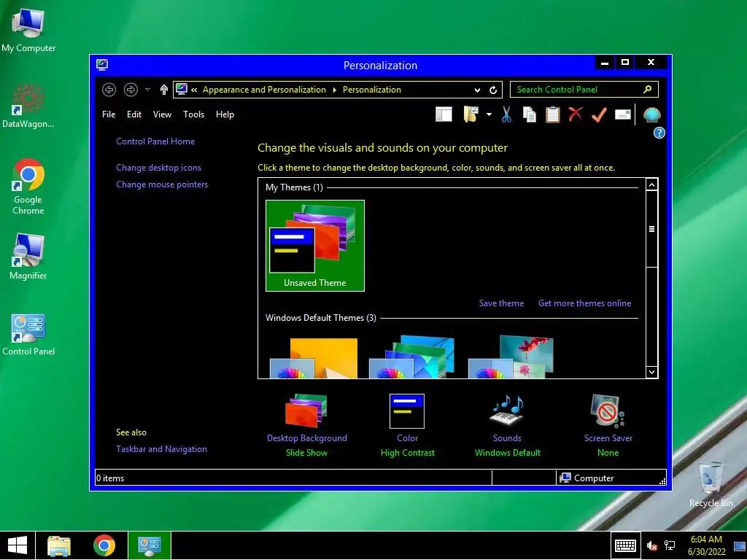The image size is (747, 560).
Task: Open Taskbar and Navigation link
Action: [x=161, y=449]
